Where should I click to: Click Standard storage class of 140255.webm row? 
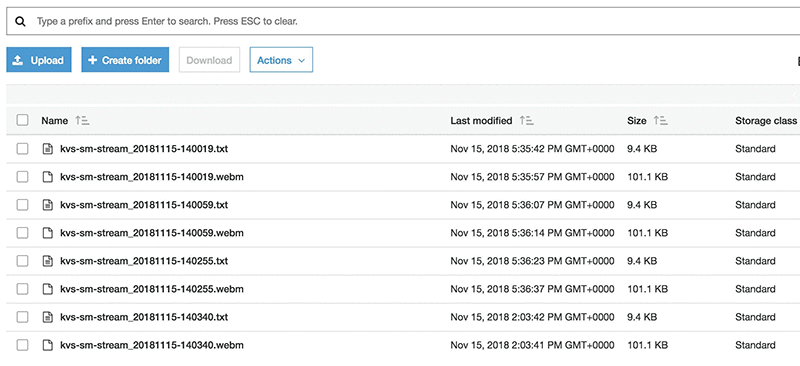click(755, 289)
